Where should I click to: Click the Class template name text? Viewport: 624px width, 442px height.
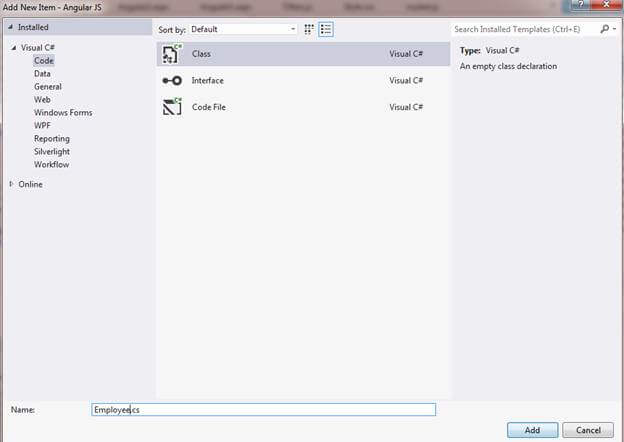[x=201, y=54]
